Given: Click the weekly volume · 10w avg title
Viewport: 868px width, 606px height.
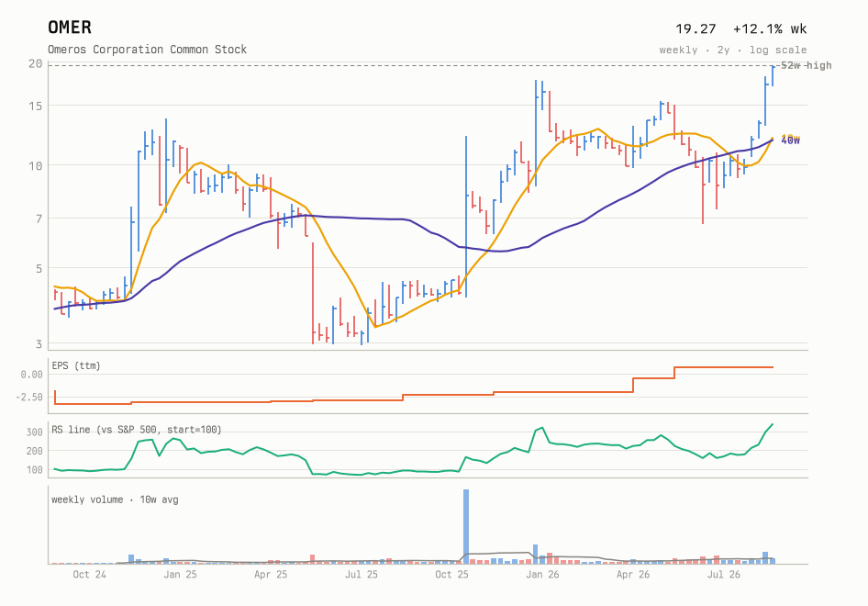Looking at the screenshot, I should pos(115,499).
